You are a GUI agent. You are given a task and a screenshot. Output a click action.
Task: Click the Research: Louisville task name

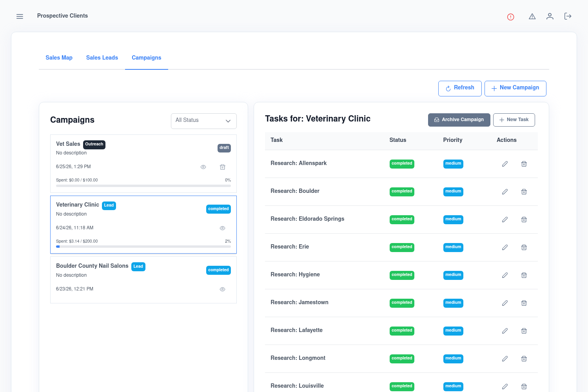click(297, 386)
